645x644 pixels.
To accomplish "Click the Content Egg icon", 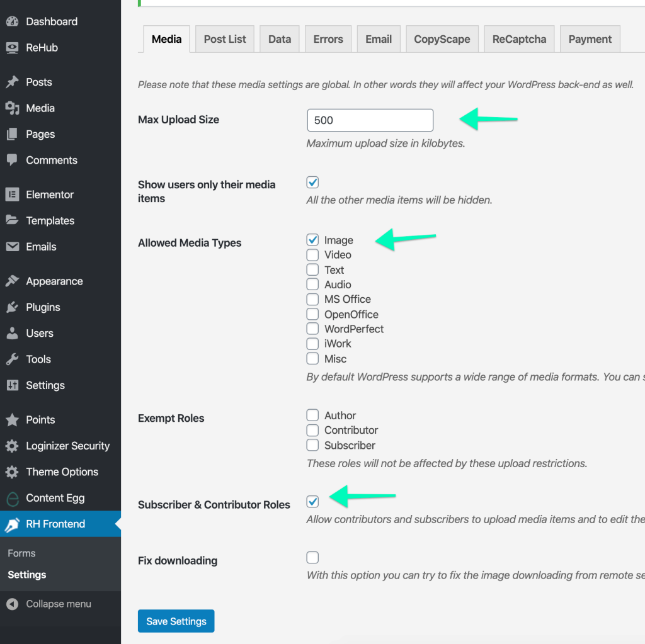I will click(12, 498).
